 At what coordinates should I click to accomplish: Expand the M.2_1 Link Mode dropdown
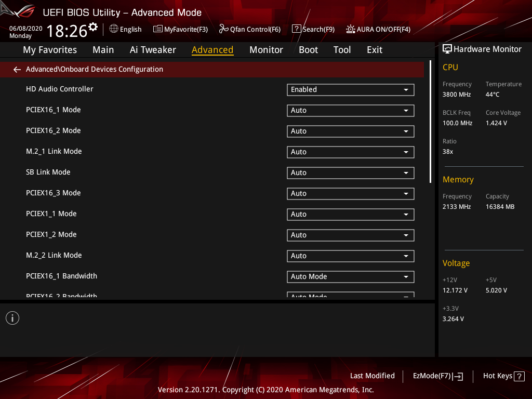click(351, 152)
